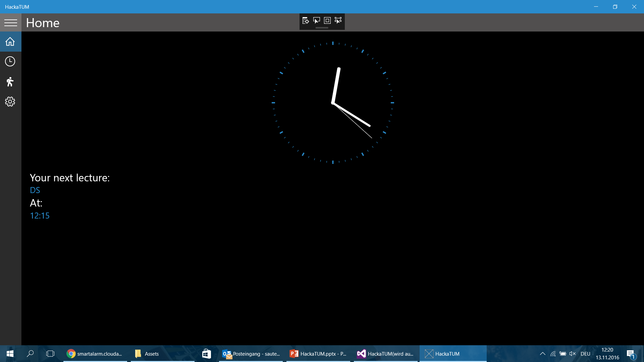Switch to HackaTUM.pptx PowerPoint taskbar item
This screenshot has height=362, width=644.
pyautogui.click(x=318, y=354)
